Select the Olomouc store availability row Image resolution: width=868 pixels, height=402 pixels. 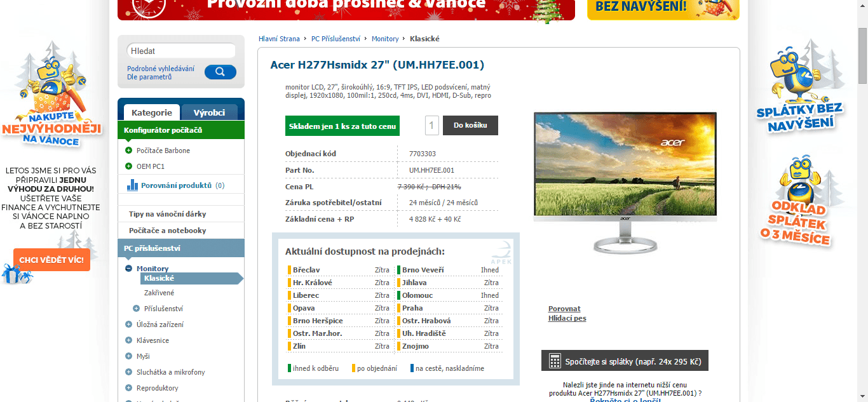(x=449, y=295)
